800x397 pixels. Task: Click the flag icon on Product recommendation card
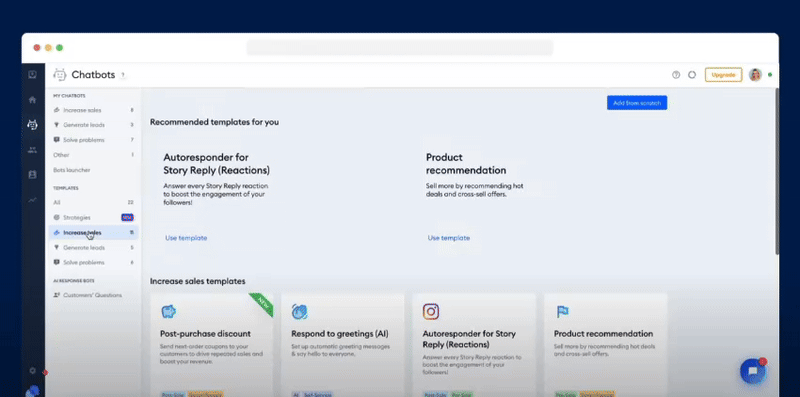click(x=562, y=311)
